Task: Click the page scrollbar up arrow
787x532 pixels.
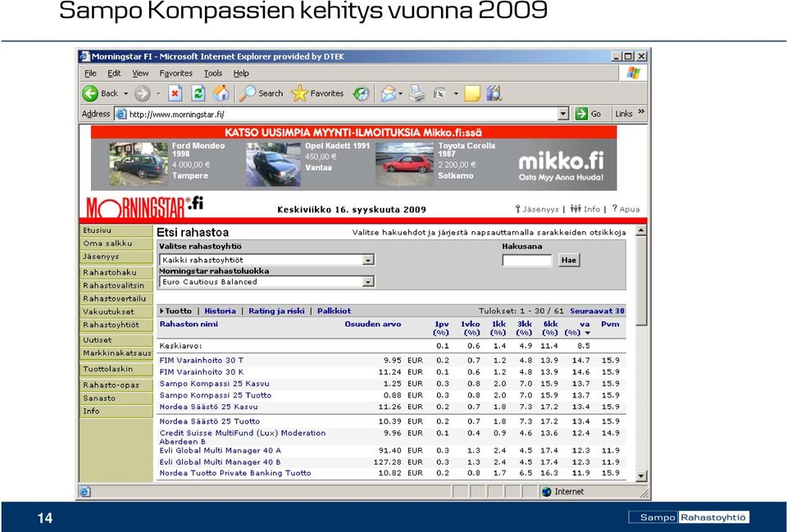Action: (641, 231)
